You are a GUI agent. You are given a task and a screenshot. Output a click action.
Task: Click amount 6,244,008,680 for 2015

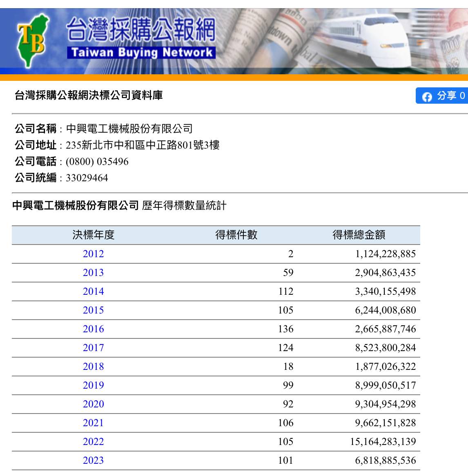(x=386, y=310)
